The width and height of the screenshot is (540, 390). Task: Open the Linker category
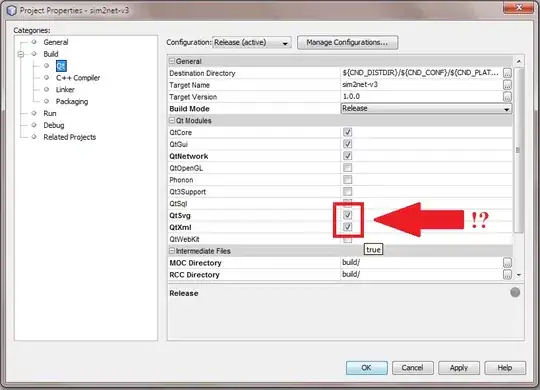click(65, 90)
